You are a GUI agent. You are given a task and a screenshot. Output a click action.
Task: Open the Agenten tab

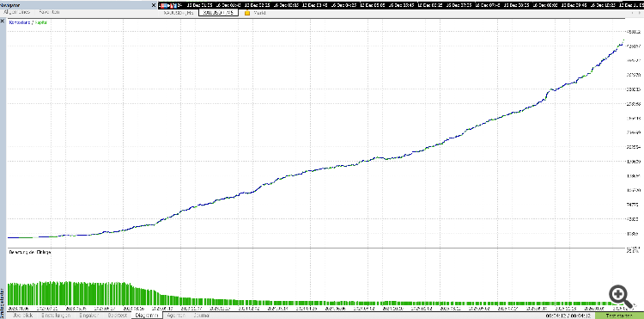[177, 316]
